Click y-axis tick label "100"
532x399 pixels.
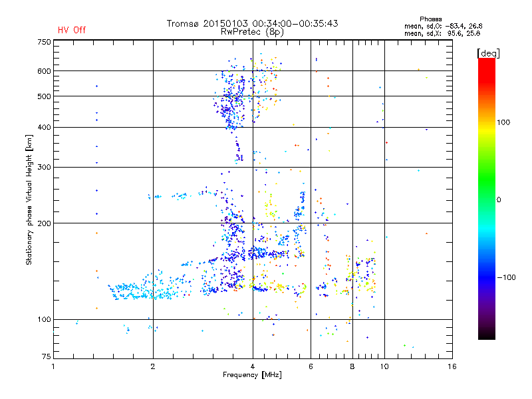point(44,319)
